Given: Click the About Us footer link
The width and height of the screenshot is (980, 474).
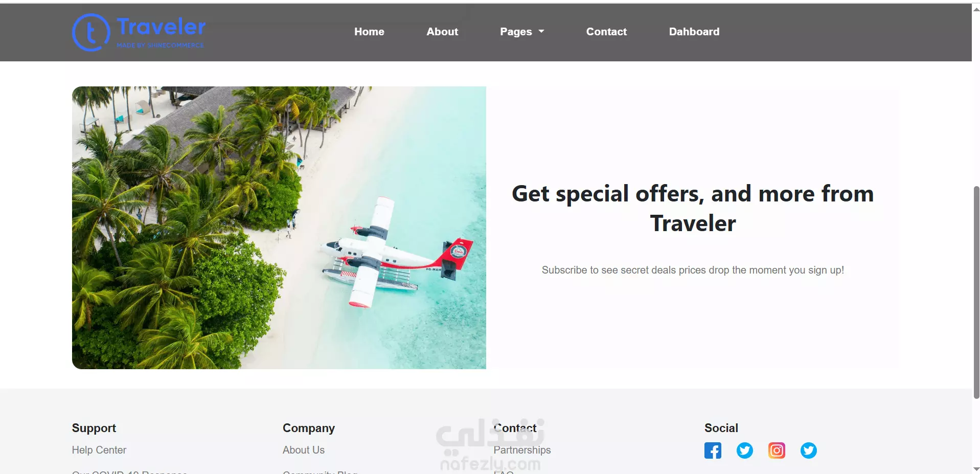Looking at the screenshot, I should point(304,450).
